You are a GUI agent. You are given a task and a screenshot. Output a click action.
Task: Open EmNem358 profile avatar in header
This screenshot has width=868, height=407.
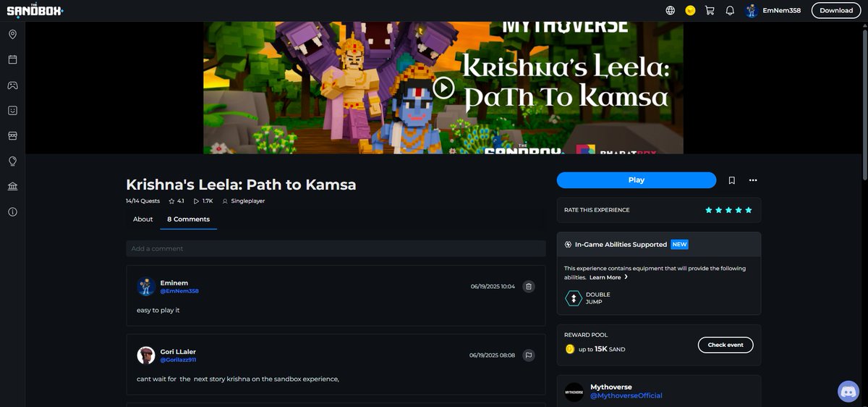752,10
